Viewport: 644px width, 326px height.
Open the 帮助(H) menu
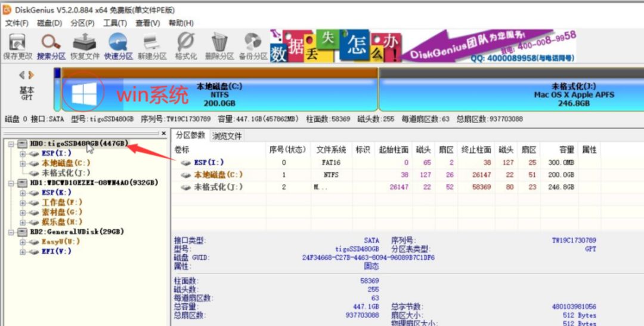(x=181, y=23)
